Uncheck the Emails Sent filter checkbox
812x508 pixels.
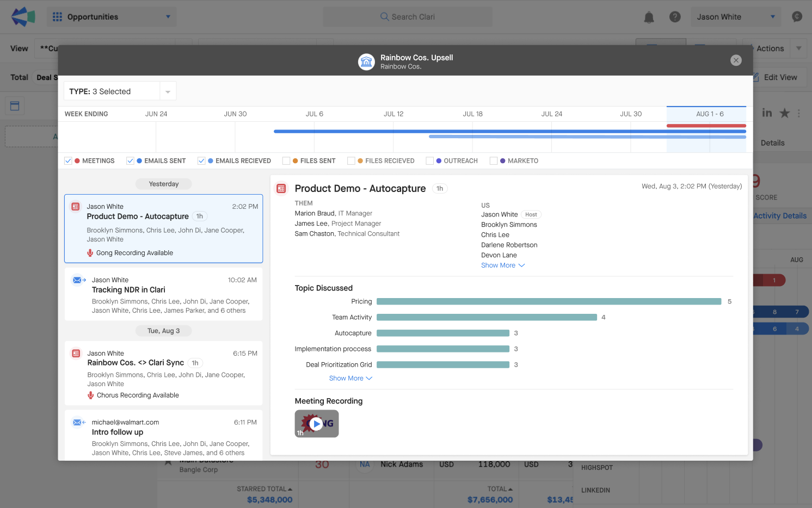[x=130, y=161]
